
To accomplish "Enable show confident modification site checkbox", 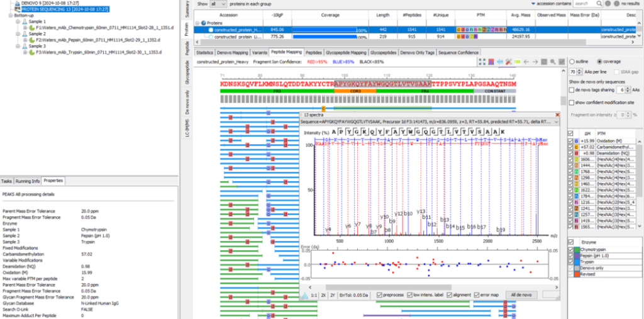I will coord(571,103).
